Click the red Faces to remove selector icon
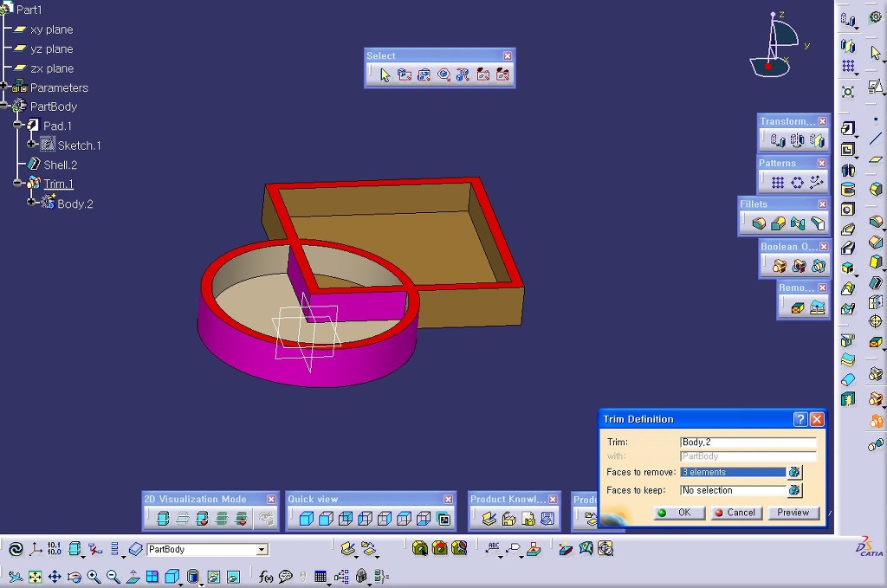This screenshot has width=887, height=588. [794, 472]
